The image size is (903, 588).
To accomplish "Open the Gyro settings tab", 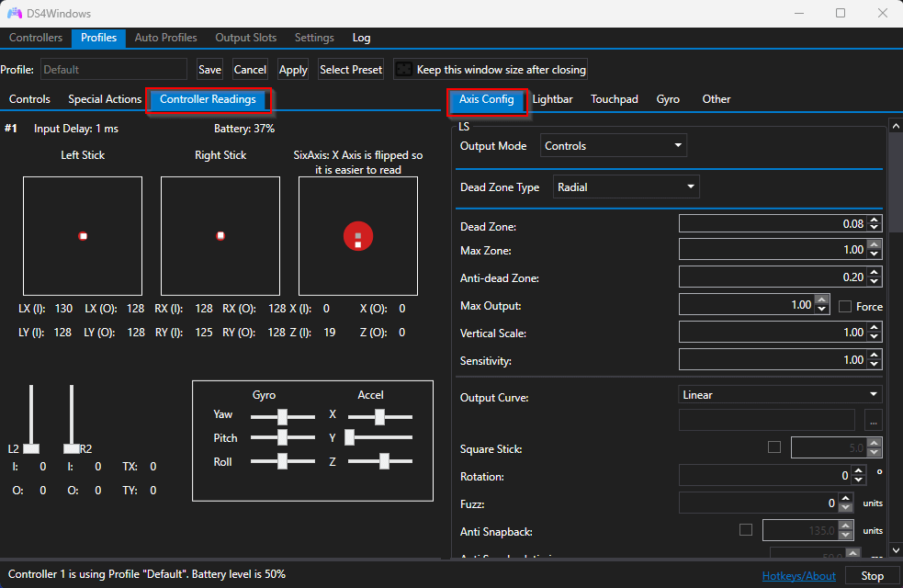I will point(668,99).
